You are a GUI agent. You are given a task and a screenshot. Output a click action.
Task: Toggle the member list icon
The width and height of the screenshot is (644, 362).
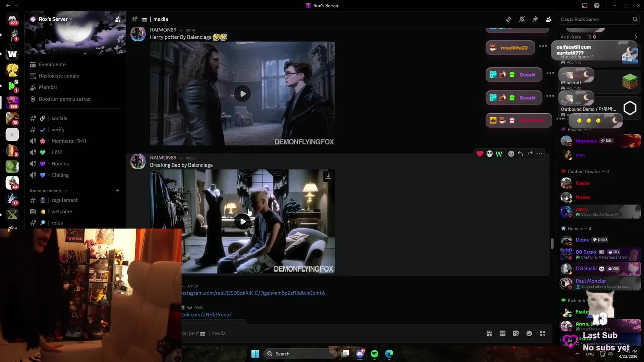(x=549, y=19)
